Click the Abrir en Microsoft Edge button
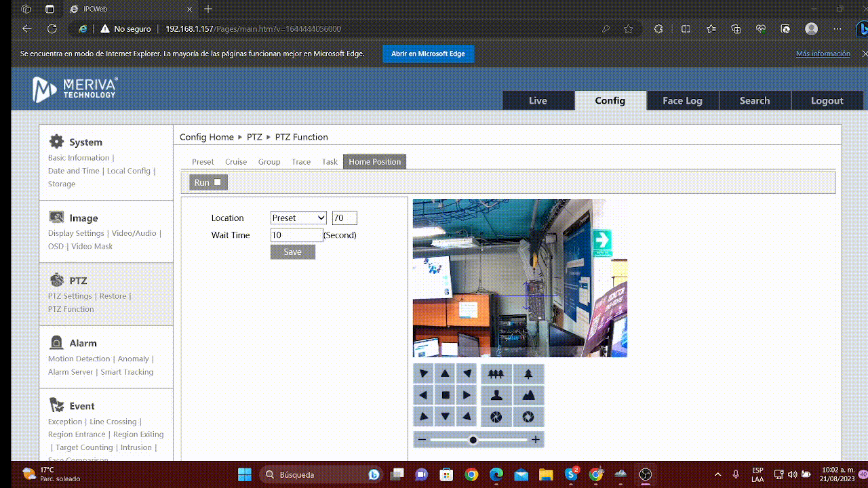This screenshot has height=488, width=868. tap(428, 54)
